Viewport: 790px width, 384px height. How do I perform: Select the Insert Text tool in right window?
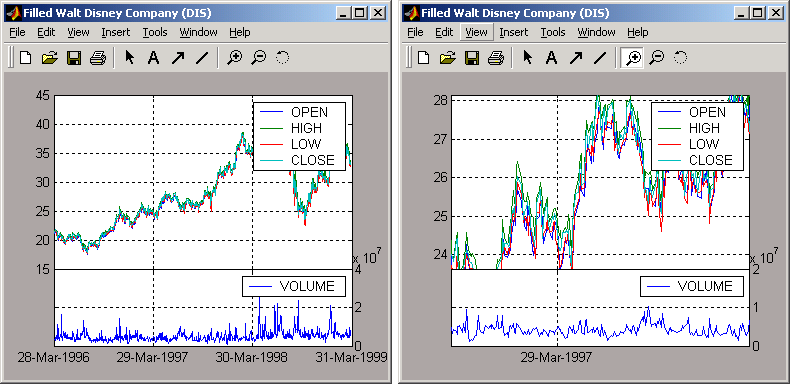551,58
